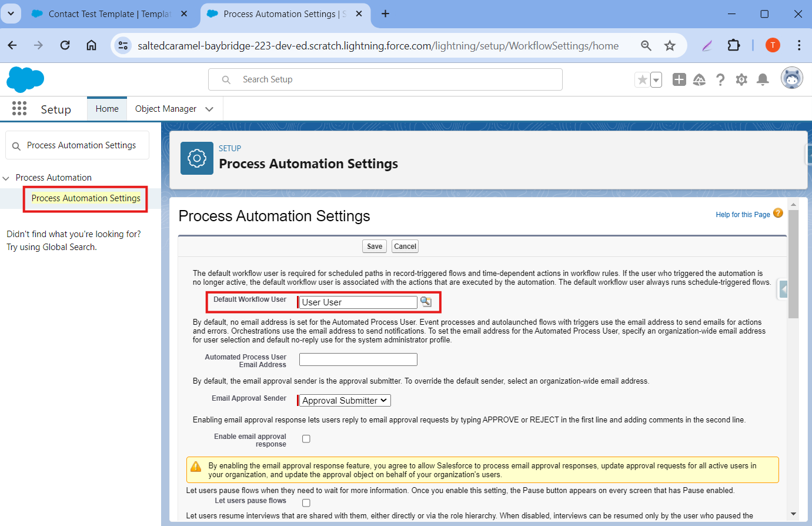This screenshot has width=812, height=526.
Task: Click the Automated Process User Email Address field
Action: 358,359
